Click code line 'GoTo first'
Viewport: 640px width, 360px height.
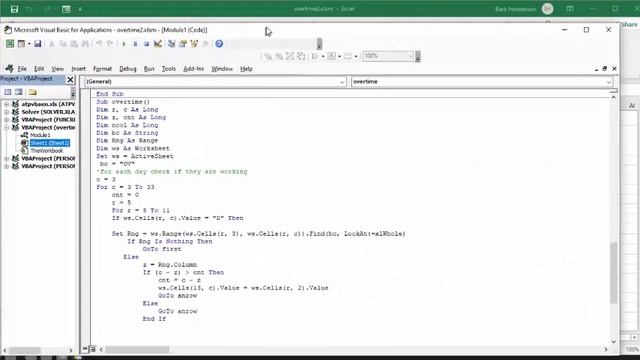[162, 249]
